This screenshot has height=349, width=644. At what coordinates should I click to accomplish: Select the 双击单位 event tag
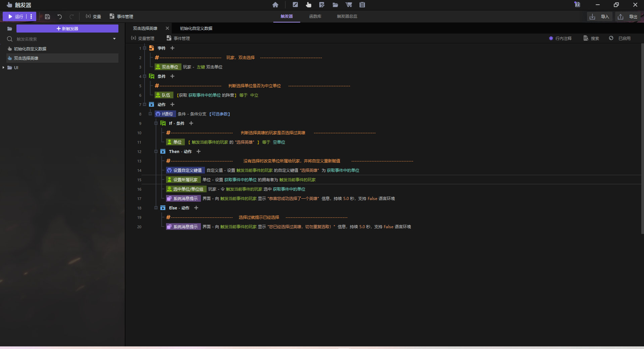[x=168, y=67]
